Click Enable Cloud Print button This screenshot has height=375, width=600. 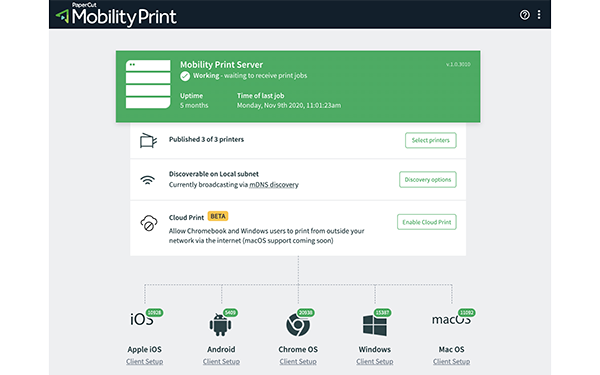[x=427, y=222]
